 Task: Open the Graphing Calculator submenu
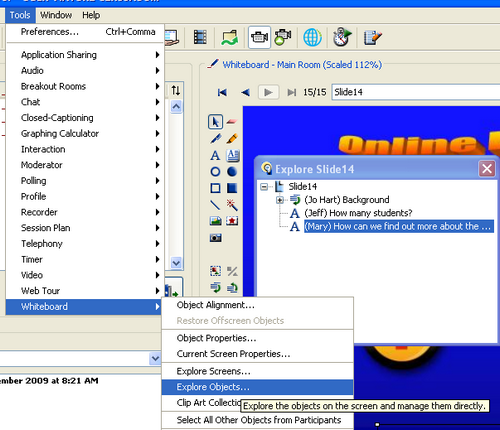coord(85,133)
